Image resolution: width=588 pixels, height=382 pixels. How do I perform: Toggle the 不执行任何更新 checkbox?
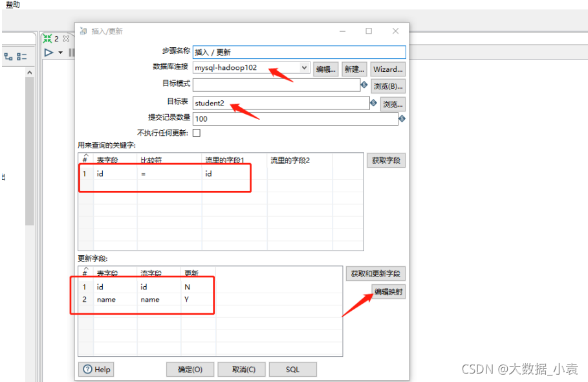pos(197,133)
